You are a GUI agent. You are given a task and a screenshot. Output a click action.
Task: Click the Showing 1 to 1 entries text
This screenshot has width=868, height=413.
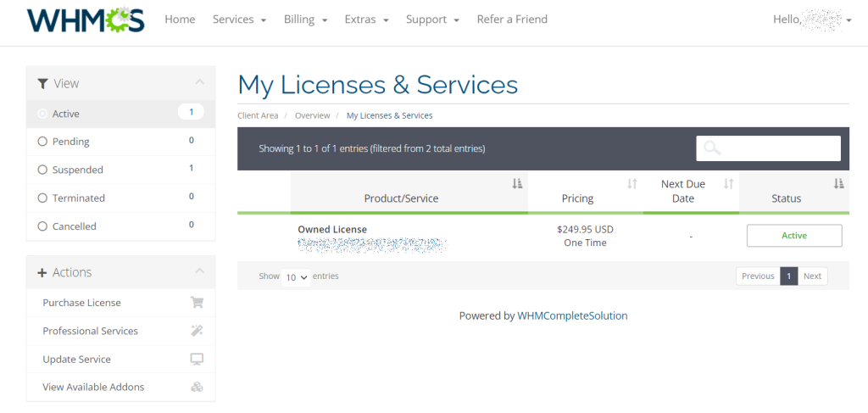click(x=372, y=149)
